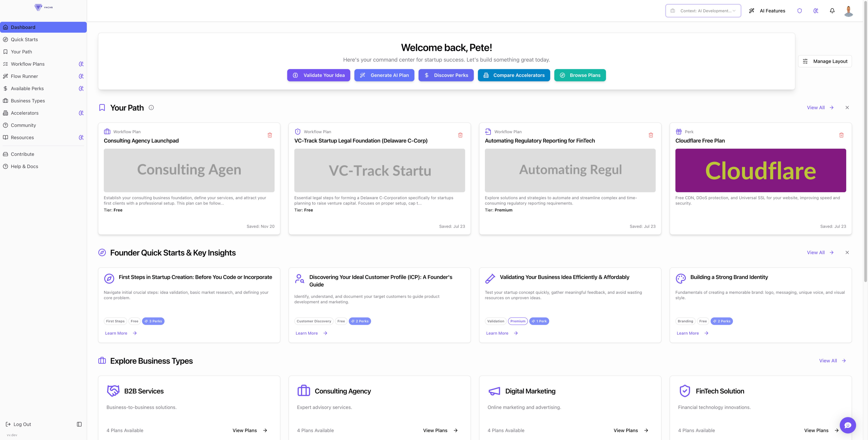Viewport: 868px width, 440px height.
Task: Remove Cloudflare Free Plan with trash icon
Action: 841,135
